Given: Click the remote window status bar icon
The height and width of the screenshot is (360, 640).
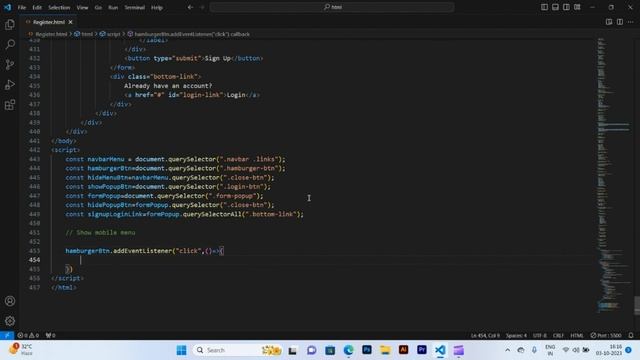Looking at the screenshot, I should click(7, 336).
